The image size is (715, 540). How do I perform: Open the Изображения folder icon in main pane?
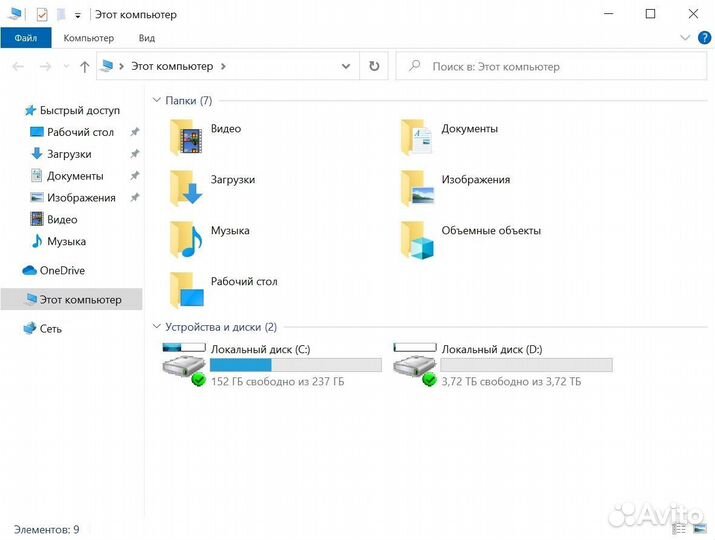(x=417, y=188)
